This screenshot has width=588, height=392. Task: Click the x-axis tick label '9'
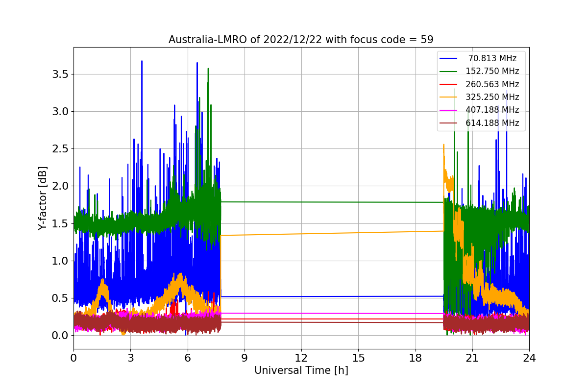click(x=245, y=358)
